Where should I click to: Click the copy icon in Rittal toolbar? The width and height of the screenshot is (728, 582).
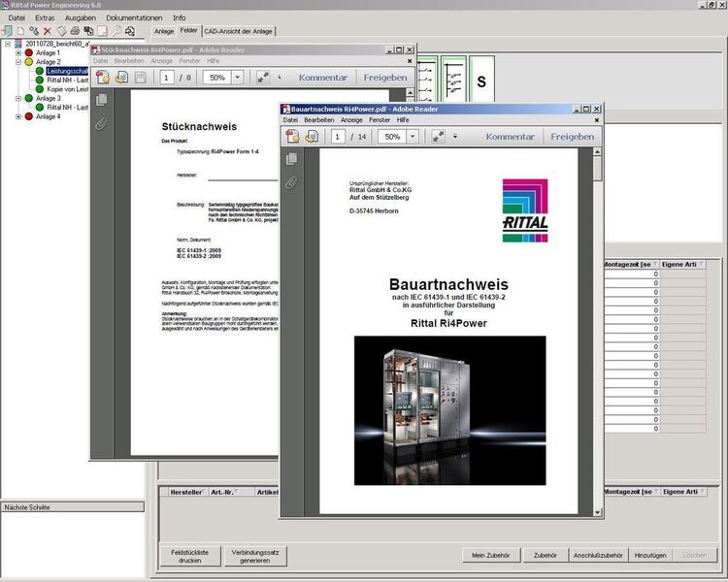88,31
